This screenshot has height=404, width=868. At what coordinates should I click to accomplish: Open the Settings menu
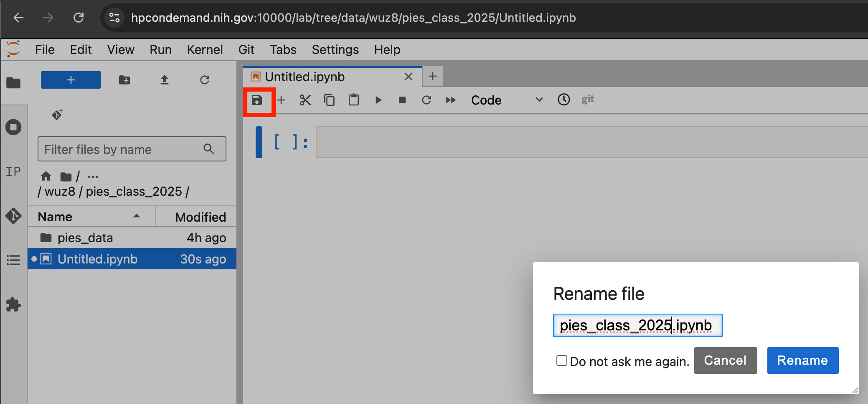coord(335,50)
